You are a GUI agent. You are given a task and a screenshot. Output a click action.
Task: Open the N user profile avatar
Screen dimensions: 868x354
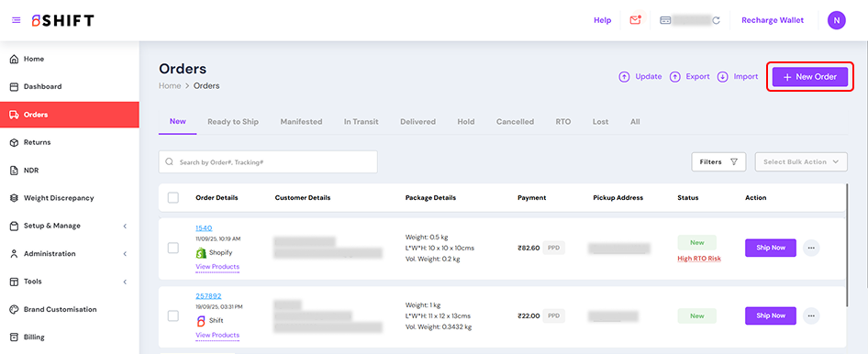(x=837, y=20)
